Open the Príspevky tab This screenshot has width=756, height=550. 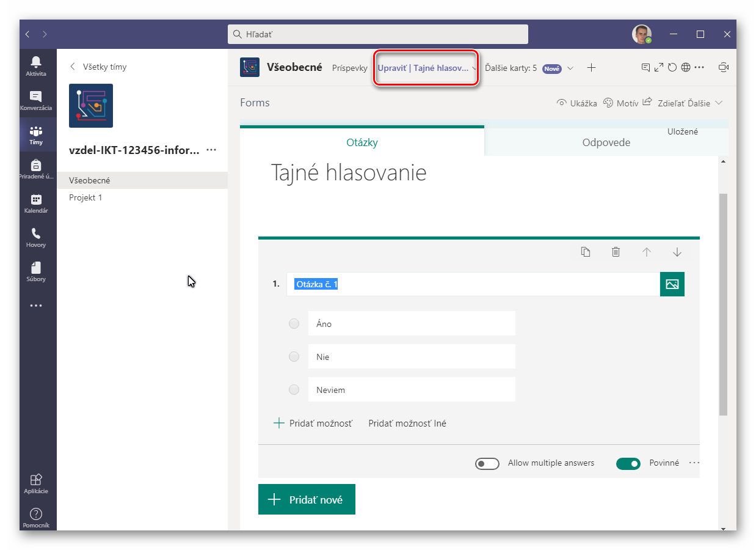click(x=349, y=68)
